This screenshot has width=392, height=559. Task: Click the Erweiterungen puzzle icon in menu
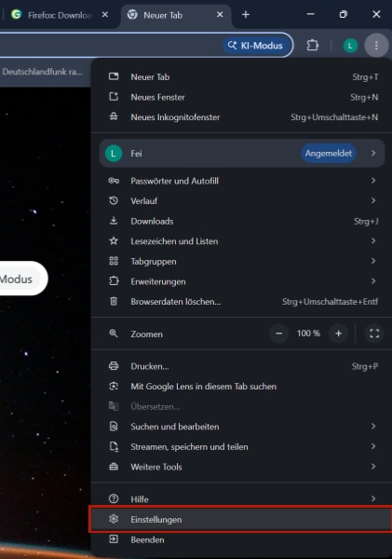pos(114,281)
